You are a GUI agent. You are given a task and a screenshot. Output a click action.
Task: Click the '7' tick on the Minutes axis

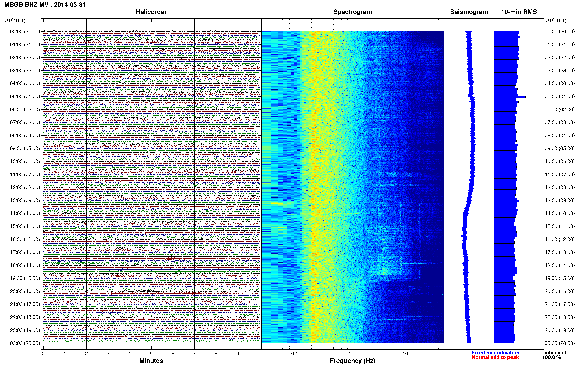[x=194, y=354]
